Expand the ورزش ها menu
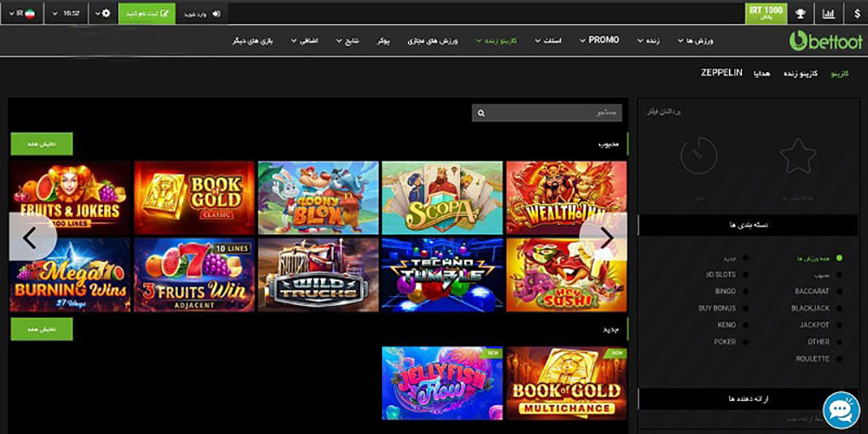The image size is (868, 434). pyautogui.click(x=696, y=41)
